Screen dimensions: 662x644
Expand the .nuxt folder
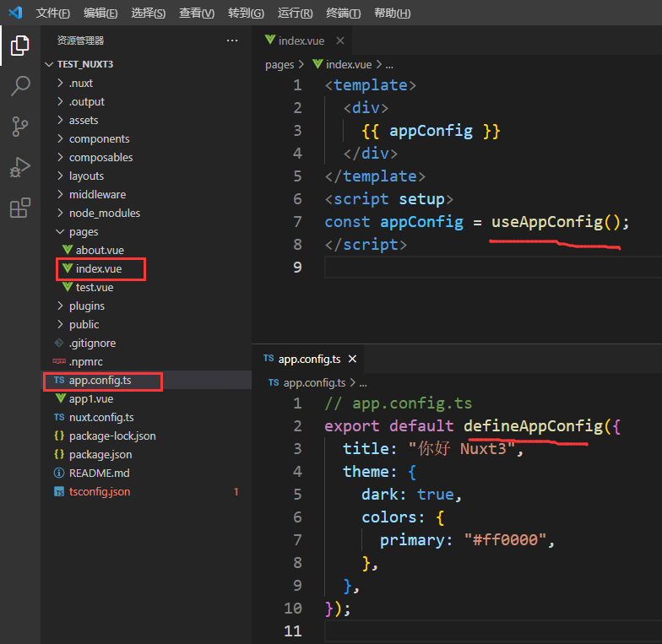pos(61,83)
